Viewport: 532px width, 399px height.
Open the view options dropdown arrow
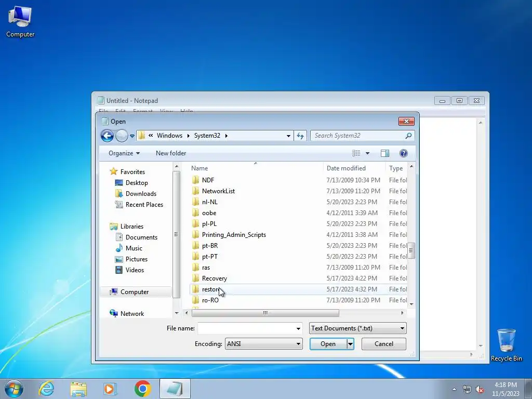pos(367,153)
